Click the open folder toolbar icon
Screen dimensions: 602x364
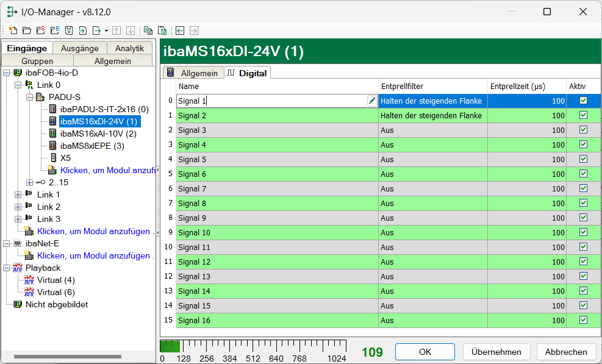(26, 30)
